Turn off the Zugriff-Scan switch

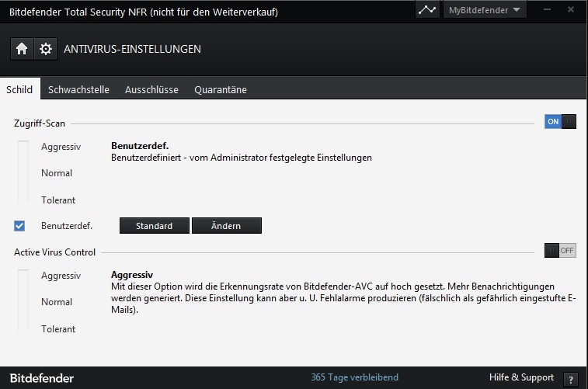[560, 121]
